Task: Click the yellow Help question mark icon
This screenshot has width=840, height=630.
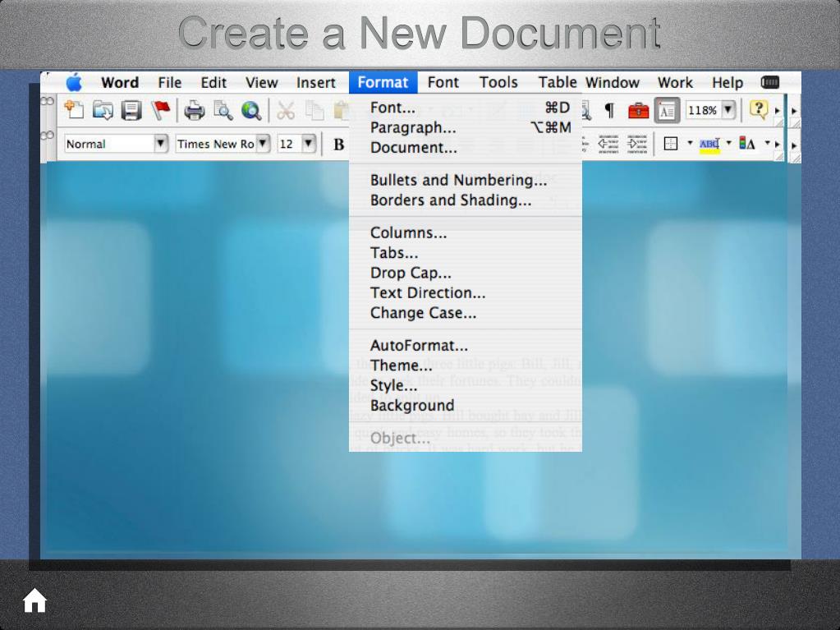Action: (x=758, y=110)
